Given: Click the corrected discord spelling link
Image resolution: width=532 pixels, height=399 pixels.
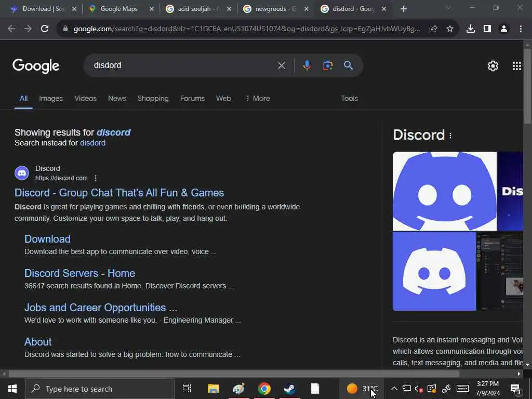Looking at the screenshot, I should click(x=113, y=132).
